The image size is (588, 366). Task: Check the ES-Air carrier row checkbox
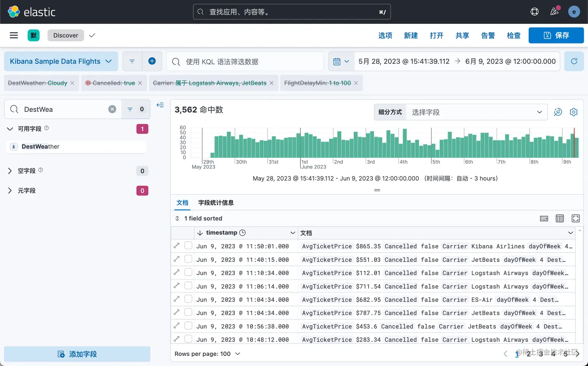coord(188,299)
